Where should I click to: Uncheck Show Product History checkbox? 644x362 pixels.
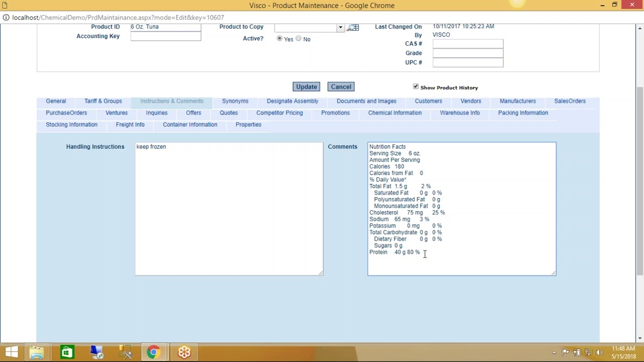click(416, 87)
